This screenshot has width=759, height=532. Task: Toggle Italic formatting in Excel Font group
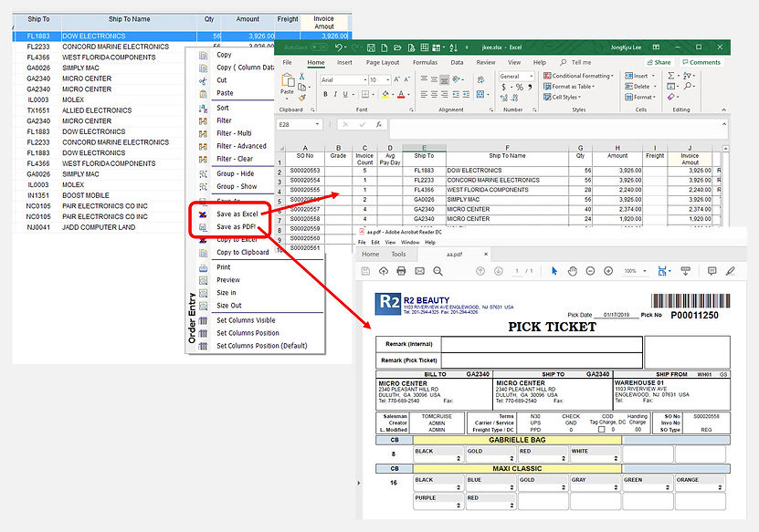(335, 94)
